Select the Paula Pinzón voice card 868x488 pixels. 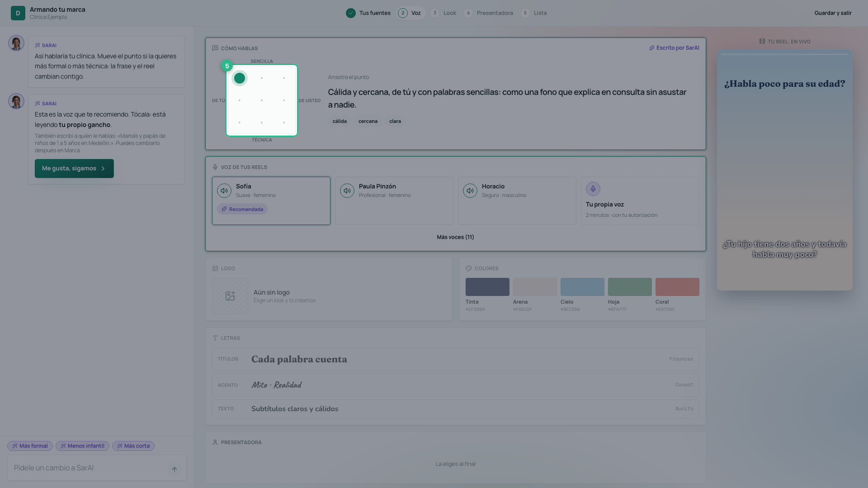tap(394, 201)
